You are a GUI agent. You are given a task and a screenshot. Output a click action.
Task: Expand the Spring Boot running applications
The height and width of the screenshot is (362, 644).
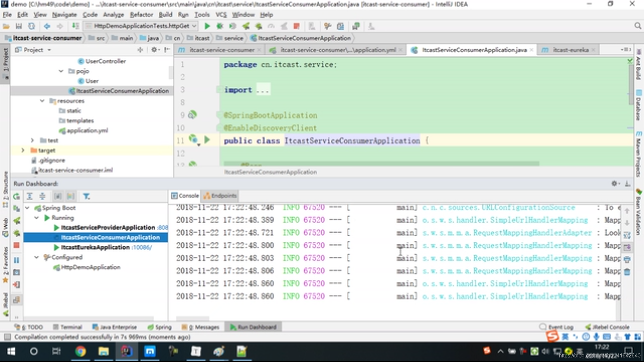[x=36, y=218]
